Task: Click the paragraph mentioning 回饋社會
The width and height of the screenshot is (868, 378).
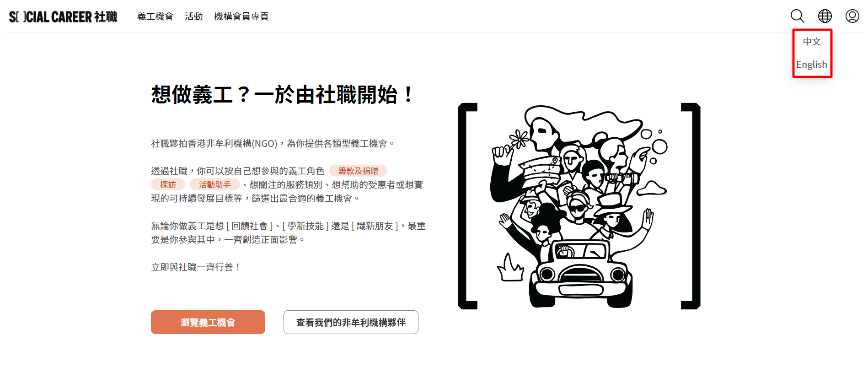Action: click(x=289, y=232)
